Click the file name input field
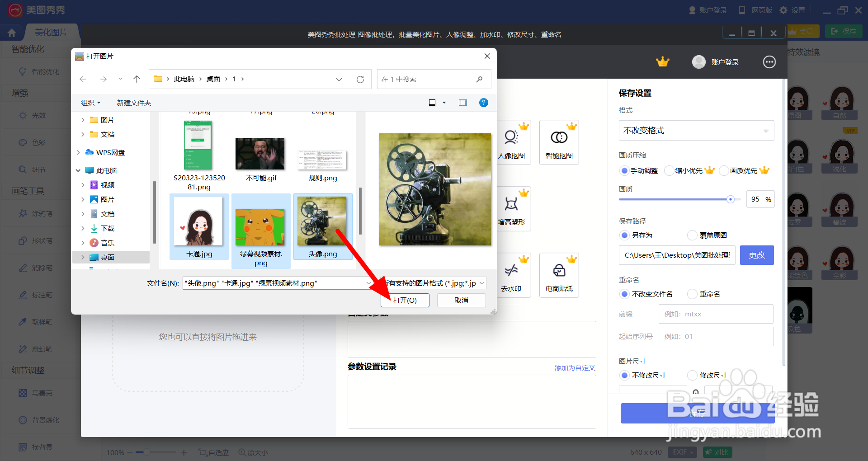868x461 pixels. (278, 283)
